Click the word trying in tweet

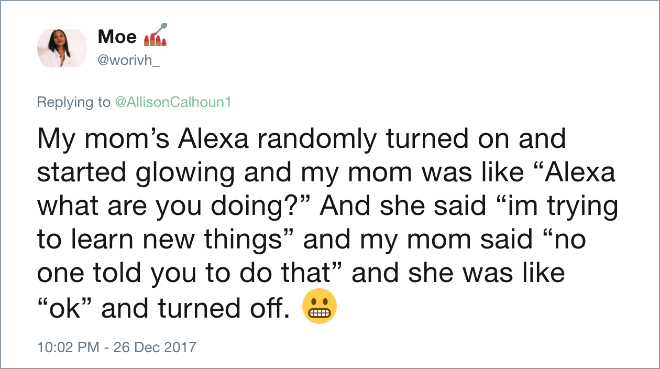(582, 206)
